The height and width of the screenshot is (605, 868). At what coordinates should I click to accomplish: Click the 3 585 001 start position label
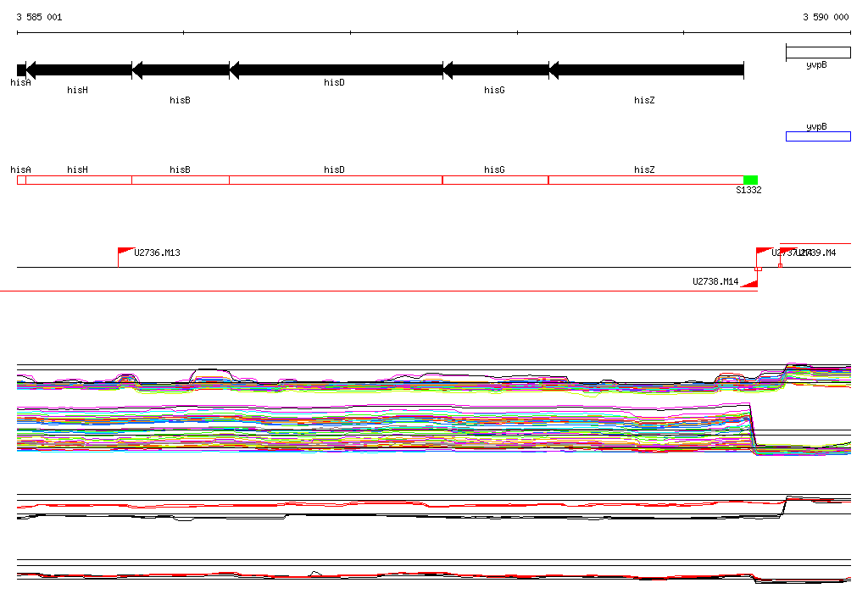pyautogui.click(x=39, y=17)
